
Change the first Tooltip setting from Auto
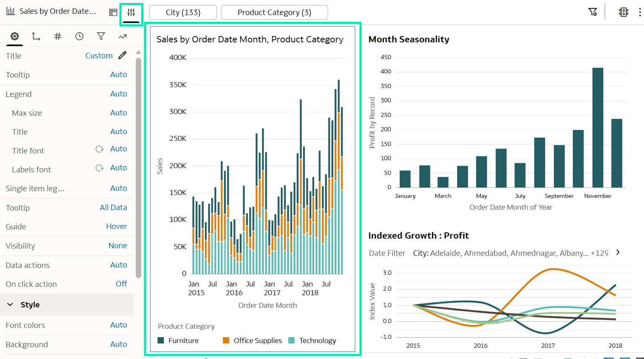click(x=119, y=75)
